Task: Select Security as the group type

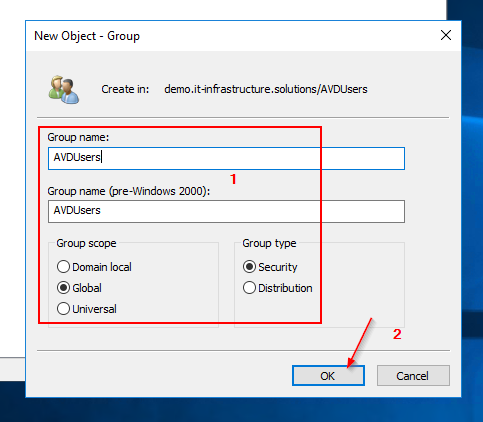Action: (249, 267)
